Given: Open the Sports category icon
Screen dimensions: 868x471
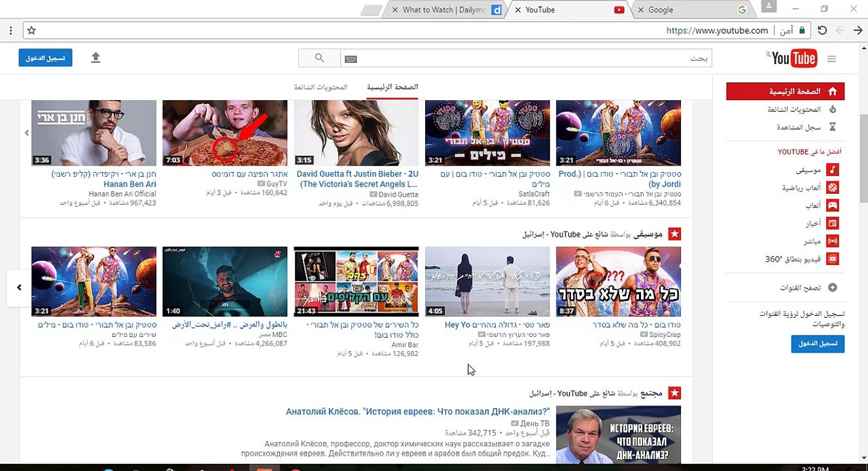Looking at the screenshot, I should 832,187.
